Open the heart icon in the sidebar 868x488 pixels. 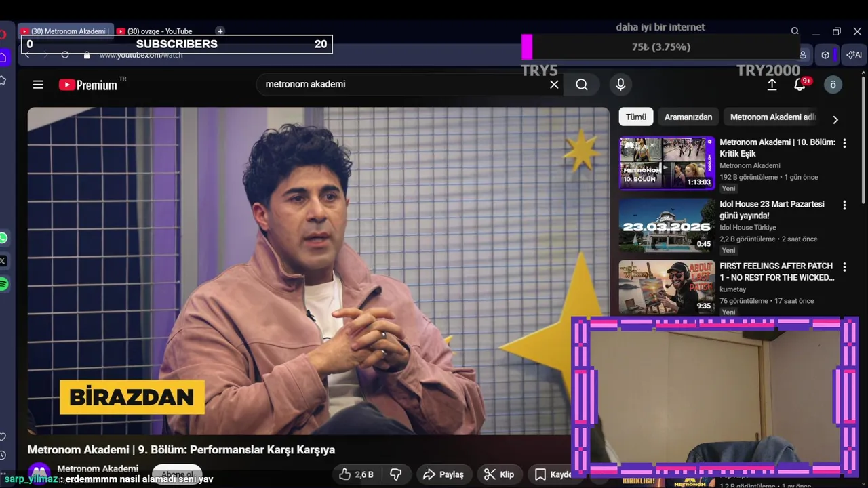[3, 436]
